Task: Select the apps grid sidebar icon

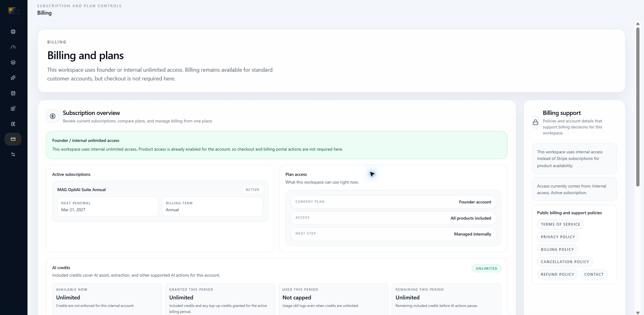Action: pos(13,108)
